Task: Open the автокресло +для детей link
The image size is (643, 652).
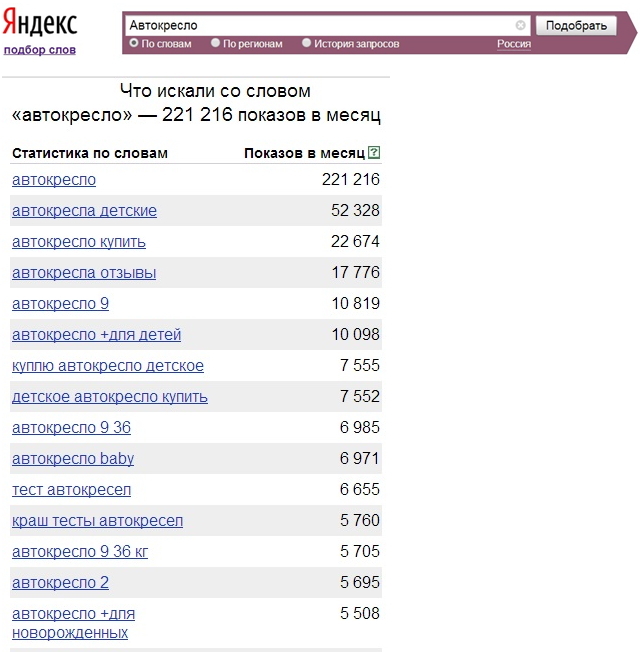Action: (96, 335)
